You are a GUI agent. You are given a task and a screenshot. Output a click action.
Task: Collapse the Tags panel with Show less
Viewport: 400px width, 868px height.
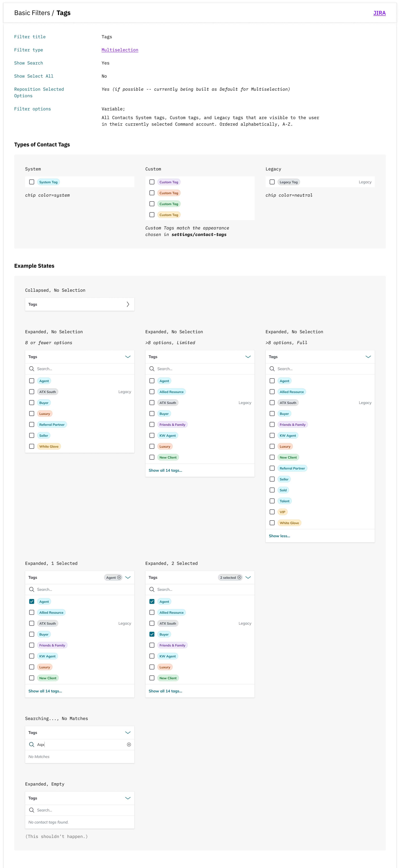pyautogui.click(x=368, y=357)
